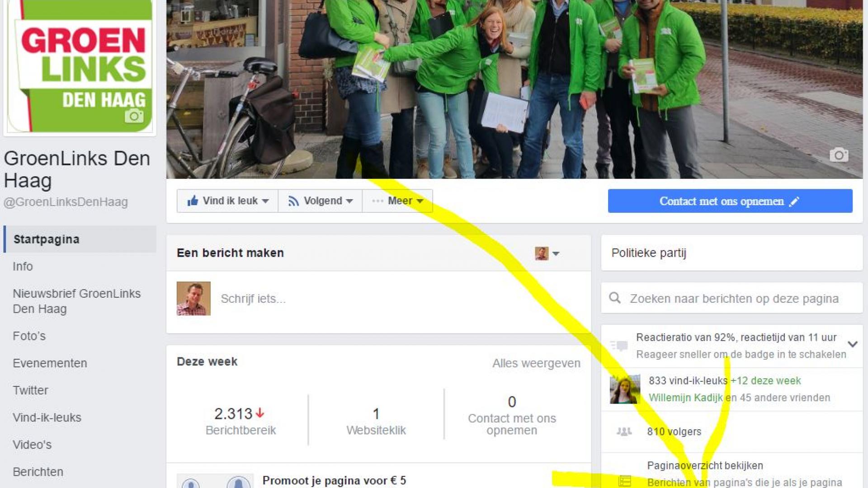
Task: Open the Meer dropdown menu
Action: [x=397, y=201]
